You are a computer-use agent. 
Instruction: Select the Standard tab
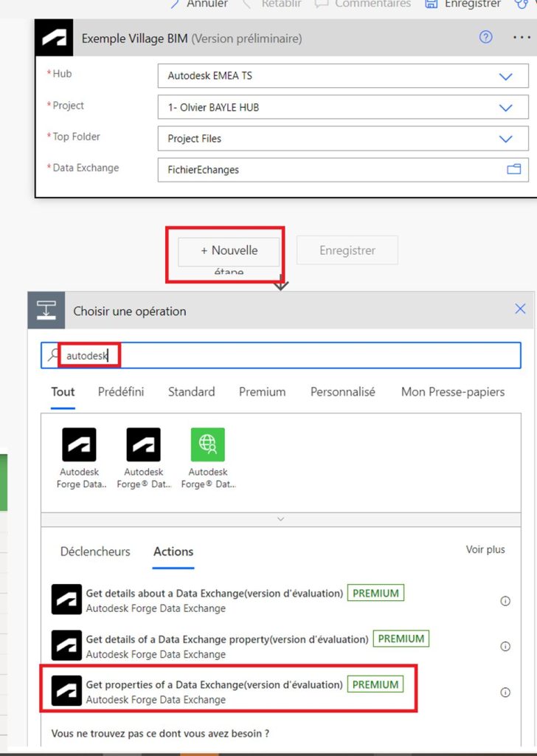click(x=191, y=391)
